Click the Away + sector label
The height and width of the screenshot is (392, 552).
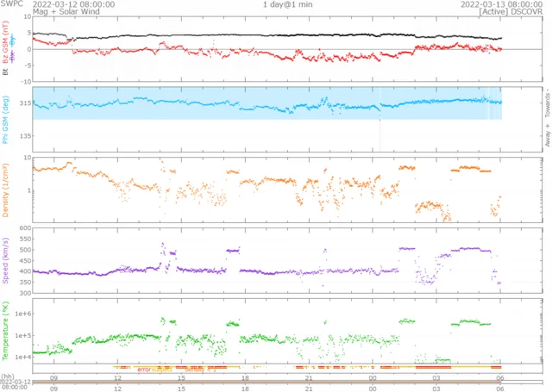[546, 133]
